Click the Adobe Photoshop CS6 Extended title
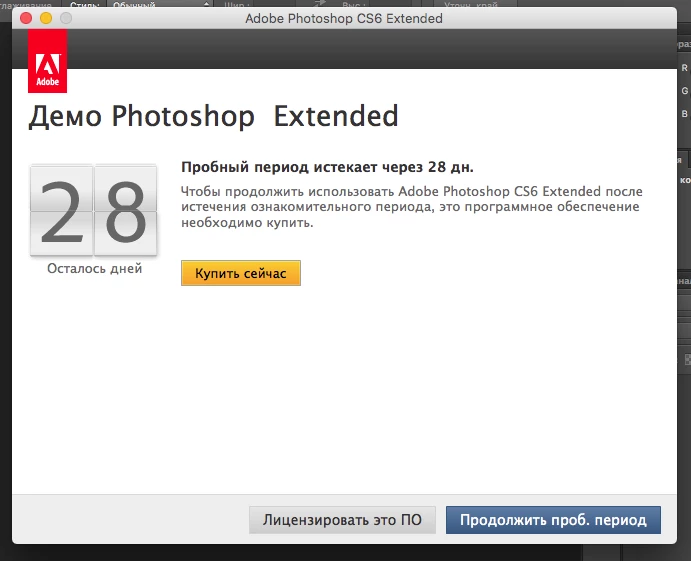Viewport: 691px width, 561px height. (x=344, y=19)
